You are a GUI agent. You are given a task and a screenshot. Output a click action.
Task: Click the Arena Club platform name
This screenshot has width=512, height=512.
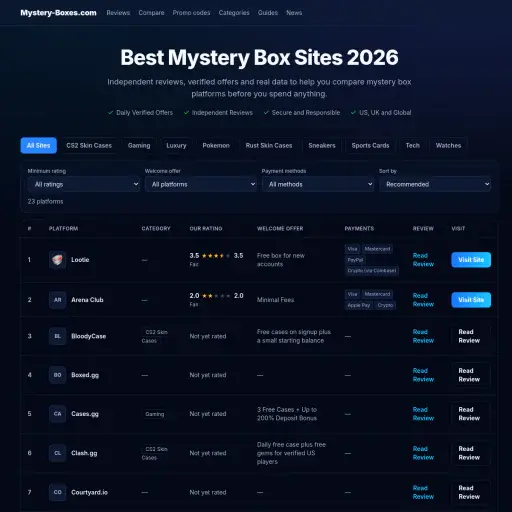pos(87,300)
